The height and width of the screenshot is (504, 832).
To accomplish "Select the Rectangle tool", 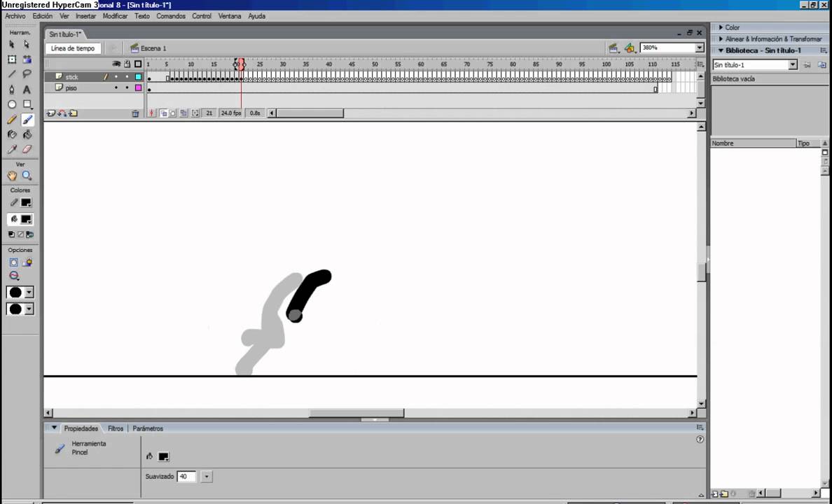I will [x=27, y=104].
